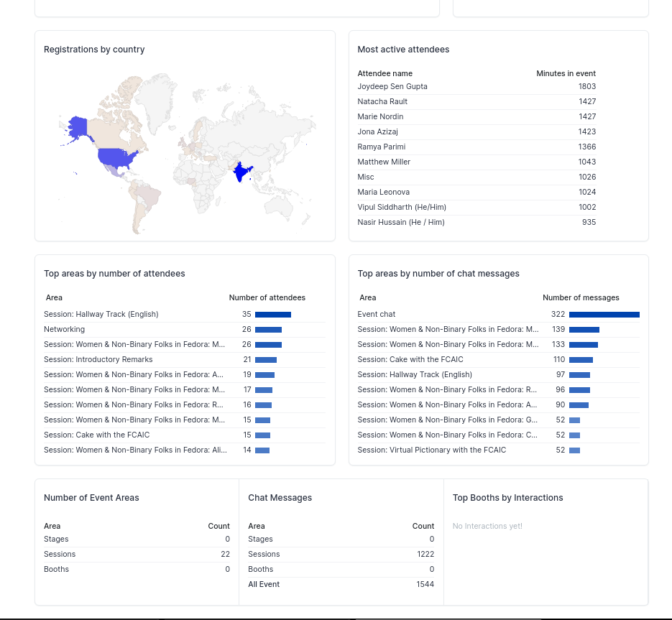Screen dimensions: 672x620
Task: Select Session: Cake with the FCAIC messages row
Action: [x=498, y=359]
